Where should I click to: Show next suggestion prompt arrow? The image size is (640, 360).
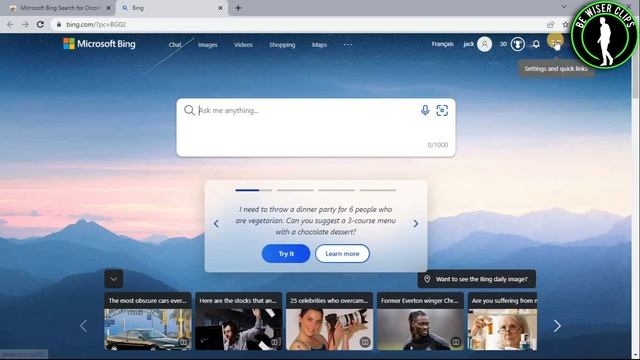click(x=416, y=224)
